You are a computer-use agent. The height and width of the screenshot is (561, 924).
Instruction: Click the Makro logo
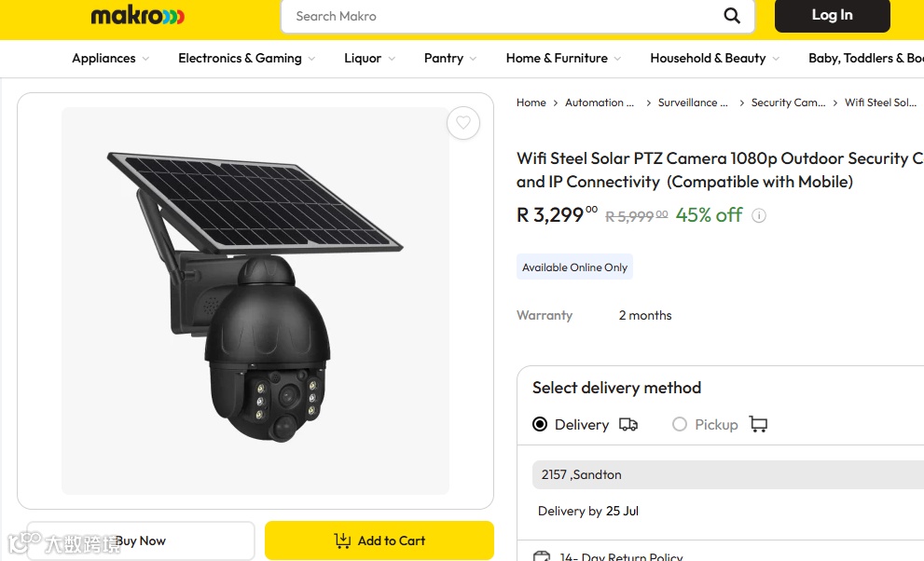138,16
